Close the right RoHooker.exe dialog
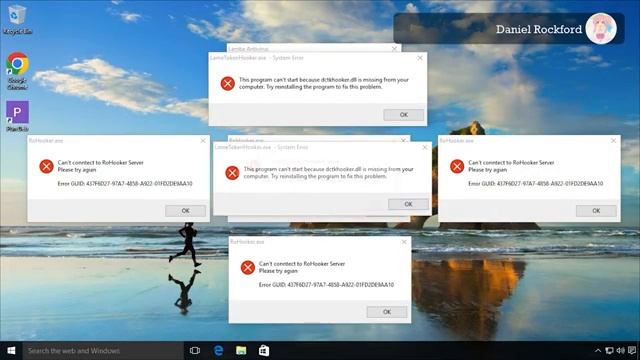This screenshot has width=640, height=360. click(613, 140)
